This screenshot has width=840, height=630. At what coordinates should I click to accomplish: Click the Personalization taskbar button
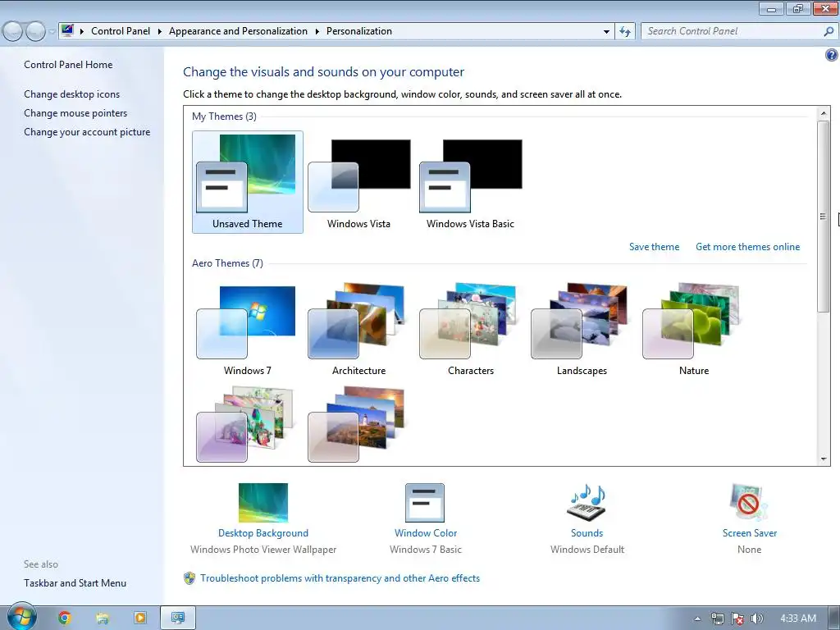click(x=178, y=618)
